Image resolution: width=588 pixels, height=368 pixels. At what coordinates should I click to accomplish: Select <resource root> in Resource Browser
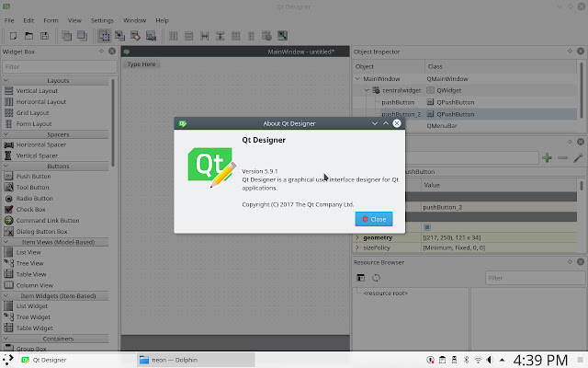tap(386, 293)
